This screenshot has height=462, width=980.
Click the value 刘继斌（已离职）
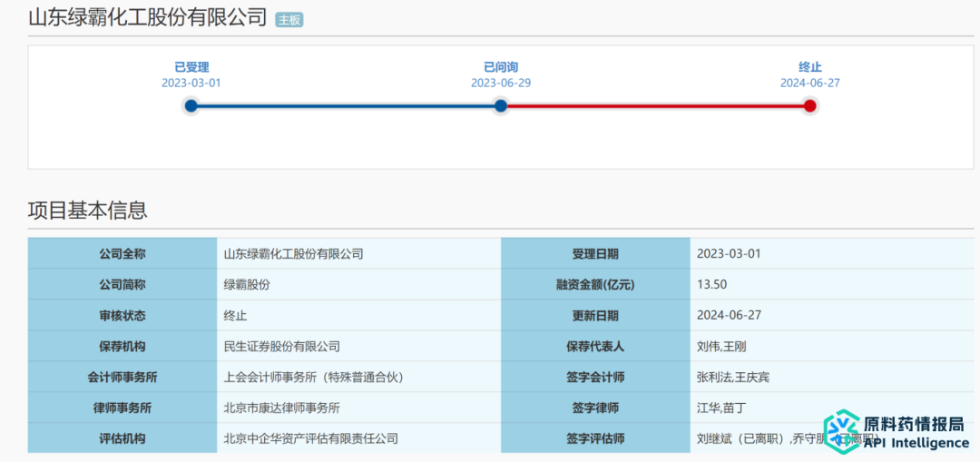click(x=742, y=438)
